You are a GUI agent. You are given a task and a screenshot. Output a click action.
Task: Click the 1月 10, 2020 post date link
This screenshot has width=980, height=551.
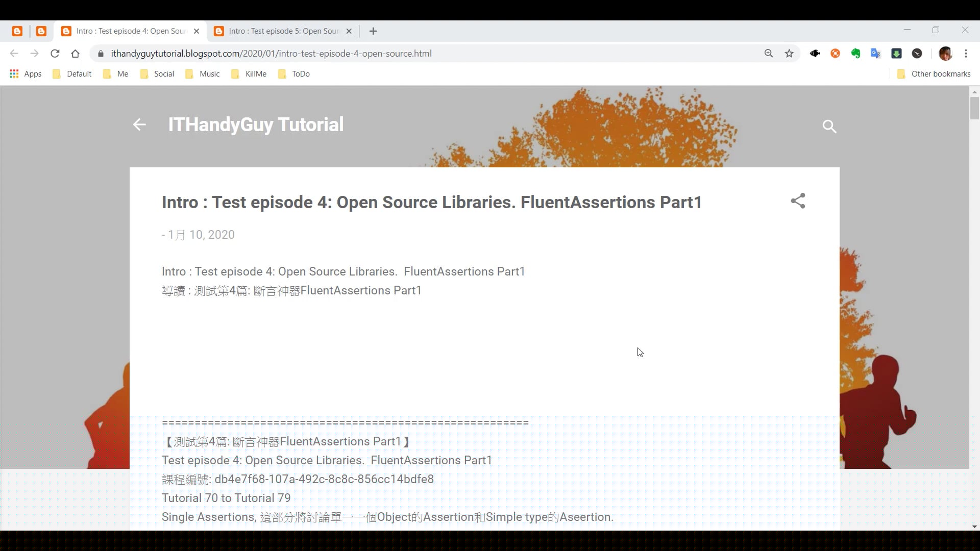(x=201, y=235)
